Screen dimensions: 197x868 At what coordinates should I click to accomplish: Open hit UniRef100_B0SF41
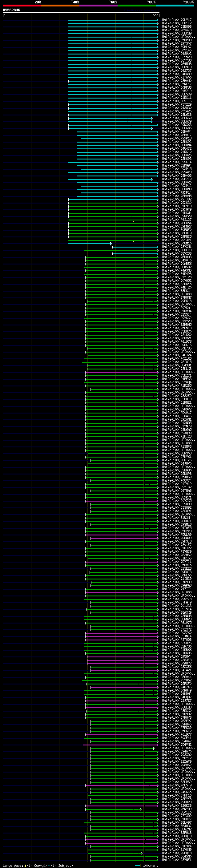[x=177, y=738]
